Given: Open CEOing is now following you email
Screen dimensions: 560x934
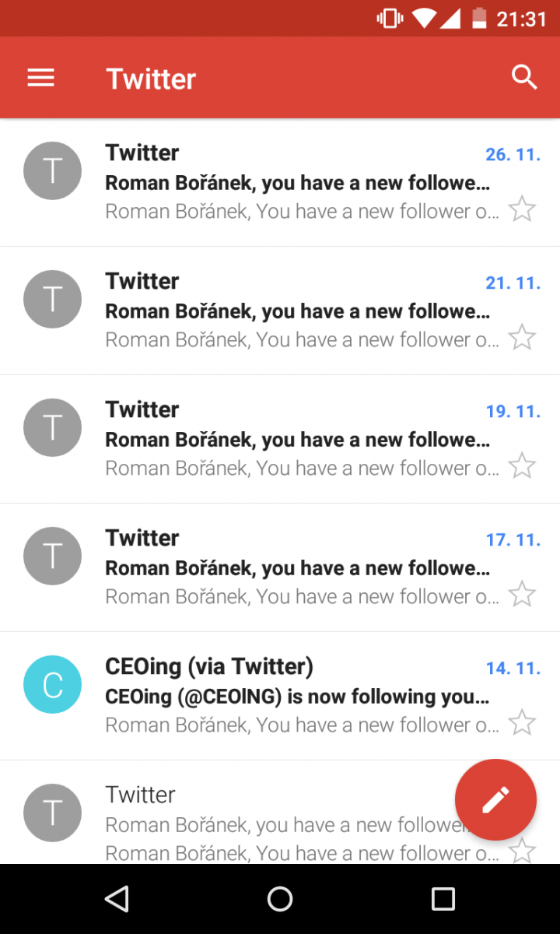Looking at the screenshot, I should 296,697.
